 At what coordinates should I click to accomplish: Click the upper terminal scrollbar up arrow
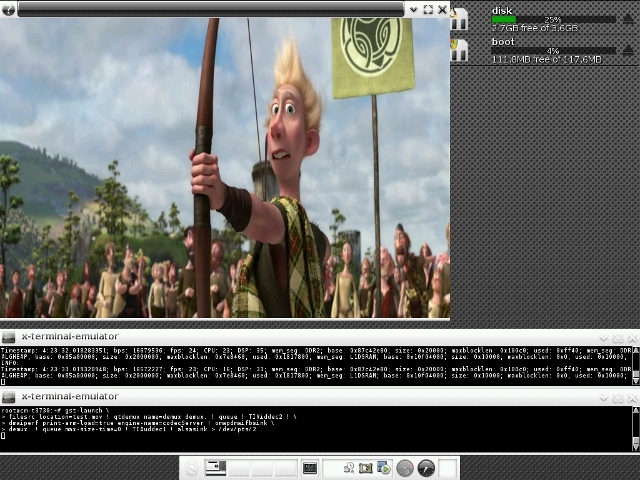(x=636, y=350)
